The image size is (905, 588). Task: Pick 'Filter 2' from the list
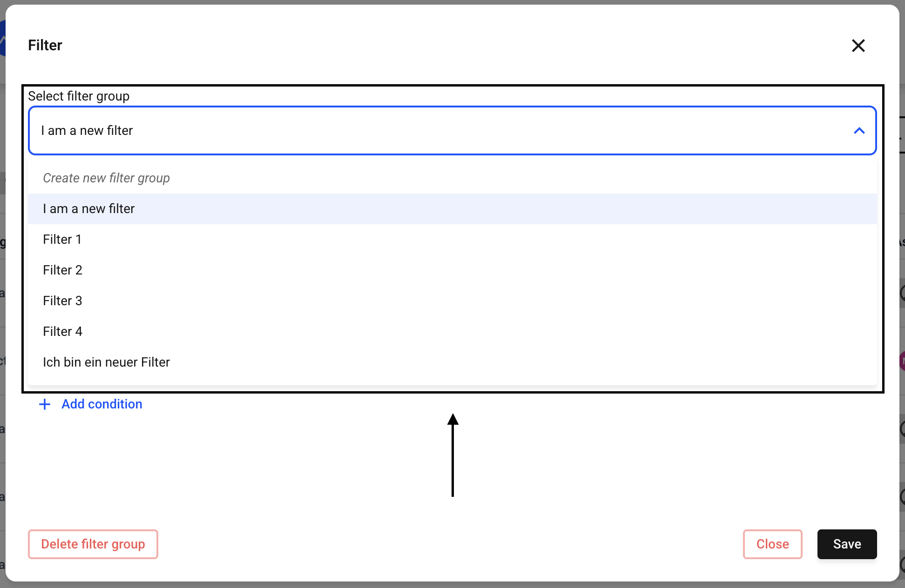pos(62,270)
